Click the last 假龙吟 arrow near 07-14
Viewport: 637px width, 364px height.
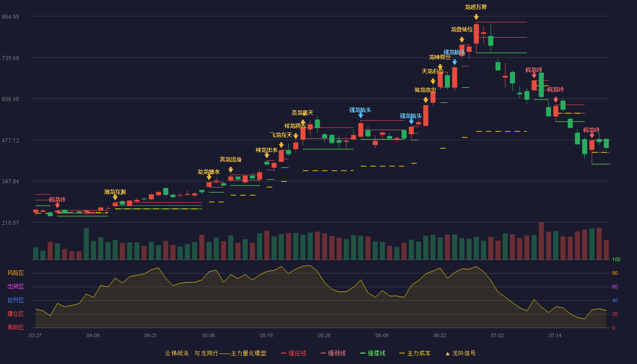coord(591,136)
